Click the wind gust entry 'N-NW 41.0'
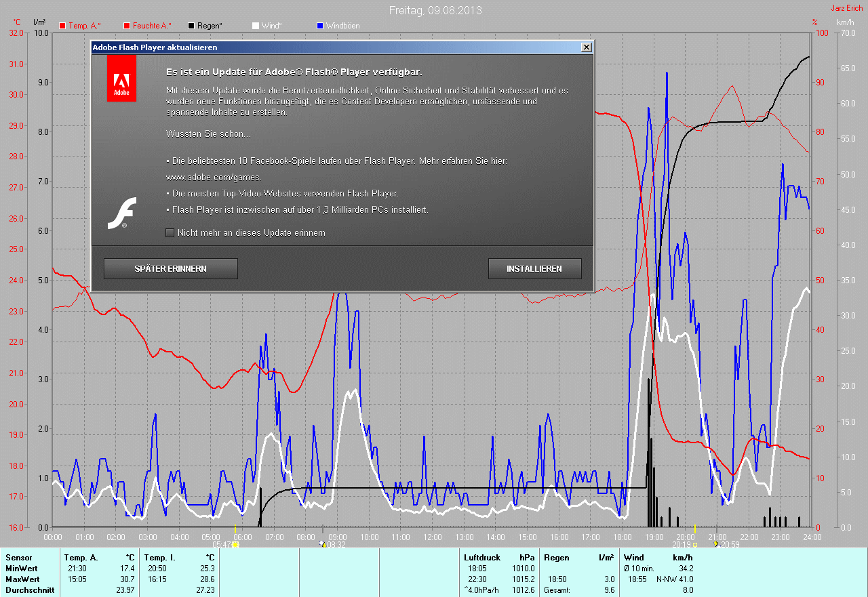Screen dimensions: 868x597 click(x=674, y=579)
